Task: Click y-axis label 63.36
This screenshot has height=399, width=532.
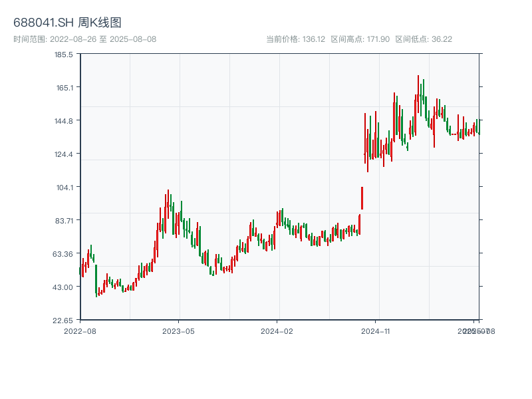Action: point(63,254)
